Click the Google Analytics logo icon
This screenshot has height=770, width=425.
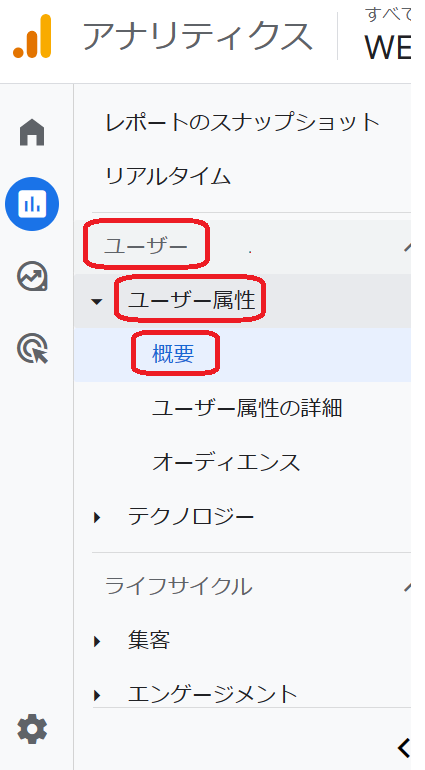(32, 37)
